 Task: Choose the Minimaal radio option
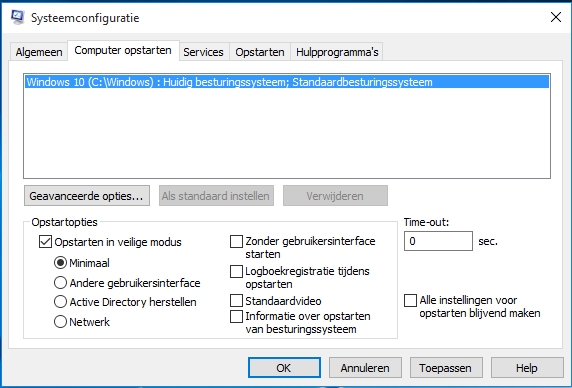pos(60,263)
